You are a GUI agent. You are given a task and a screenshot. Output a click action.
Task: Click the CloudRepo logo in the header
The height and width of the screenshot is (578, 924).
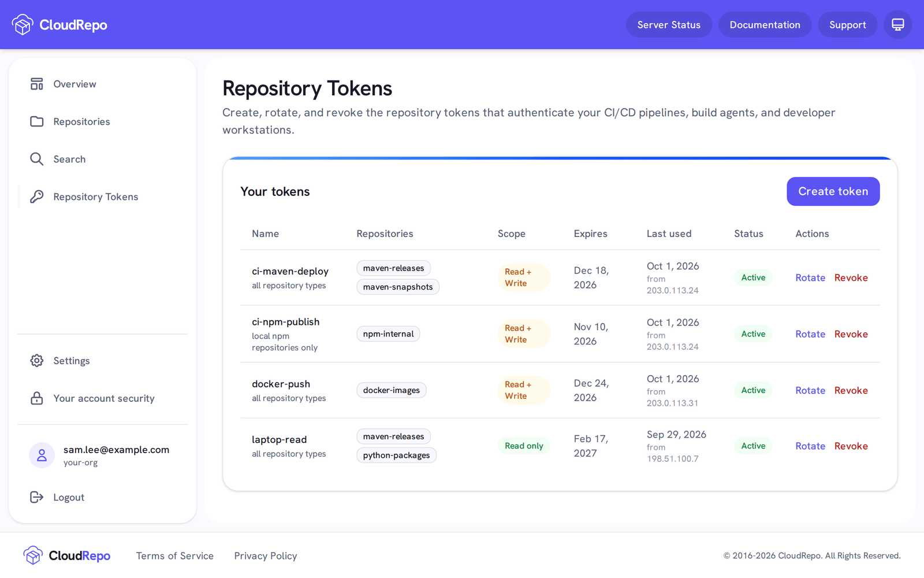tap(59, 25)
